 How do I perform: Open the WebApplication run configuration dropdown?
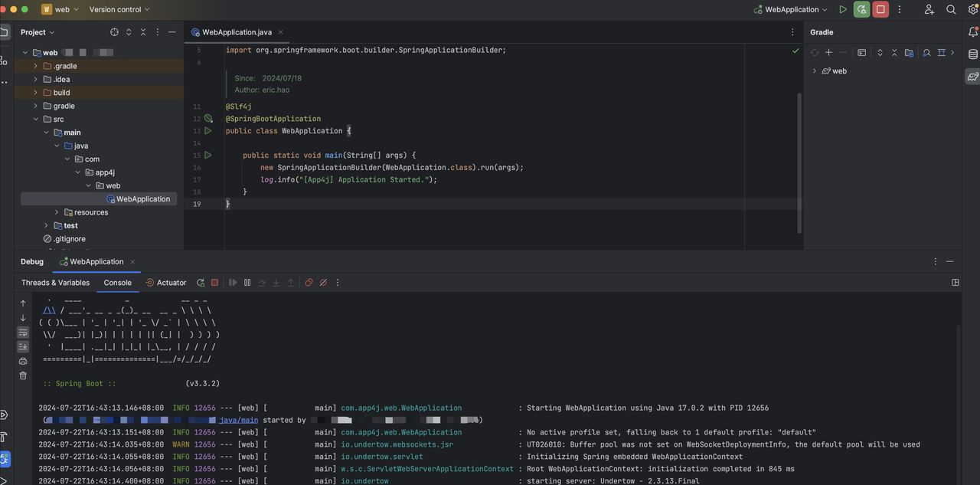(791, 10)
